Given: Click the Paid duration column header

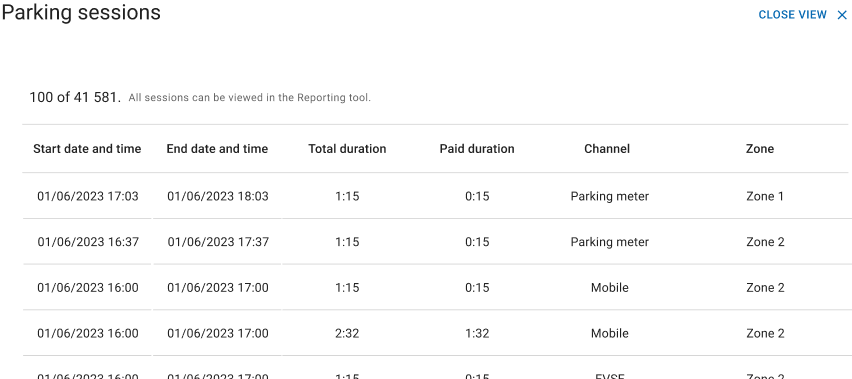Looking at the screenshot, I should tap(477, 149).
